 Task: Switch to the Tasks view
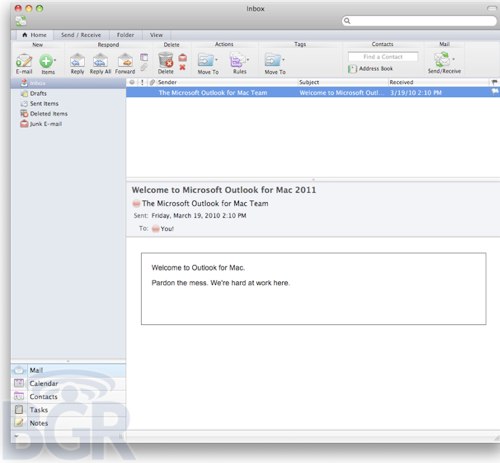coord(68,410)
